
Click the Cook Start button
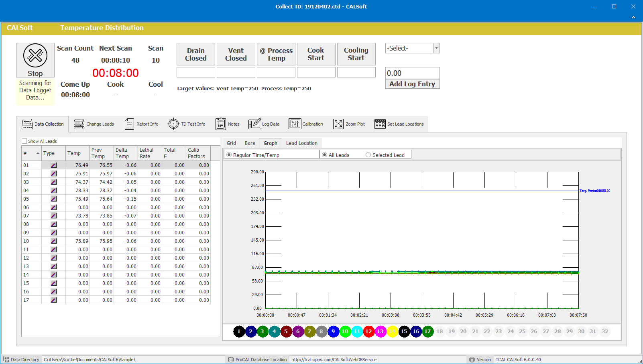[316, 54]
